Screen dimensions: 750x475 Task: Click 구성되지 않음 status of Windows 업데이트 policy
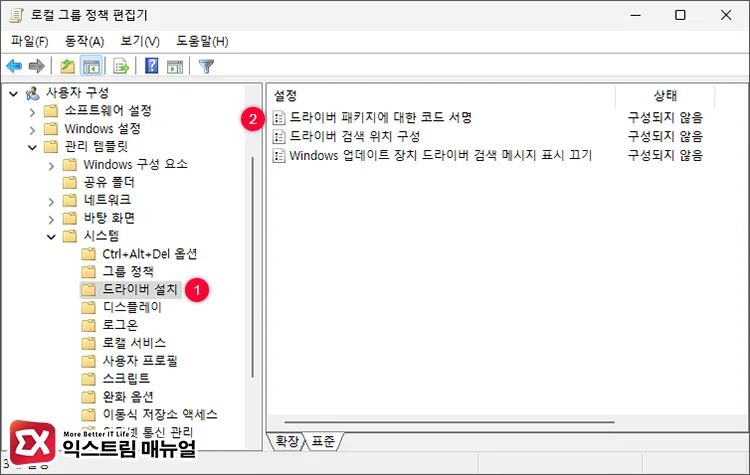tap(665, 155)
